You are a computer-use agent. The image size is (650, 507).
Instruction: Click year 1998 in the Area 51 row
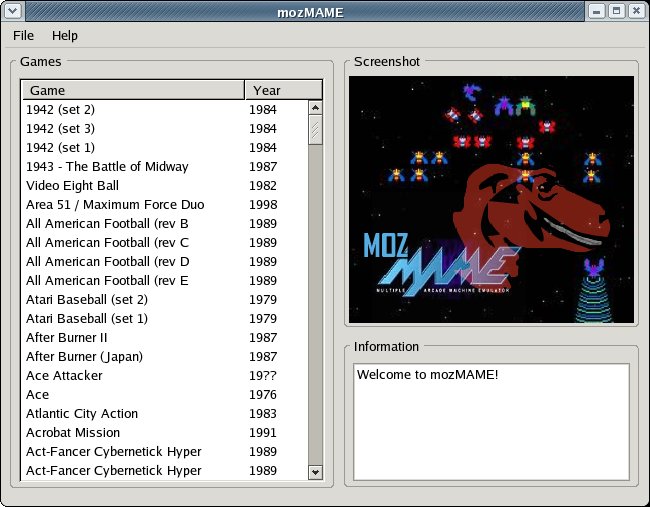pyautogui.click(x=263, y=204)
